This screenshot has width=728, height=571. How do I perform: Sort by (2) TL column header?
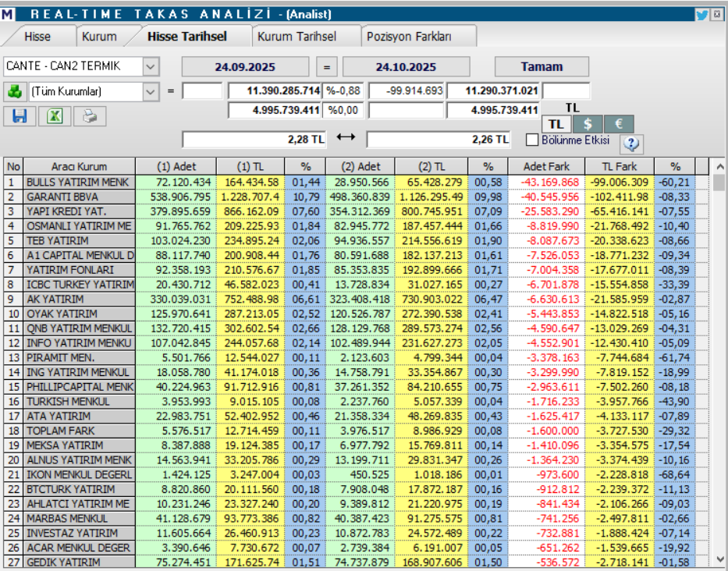point(431,166)
